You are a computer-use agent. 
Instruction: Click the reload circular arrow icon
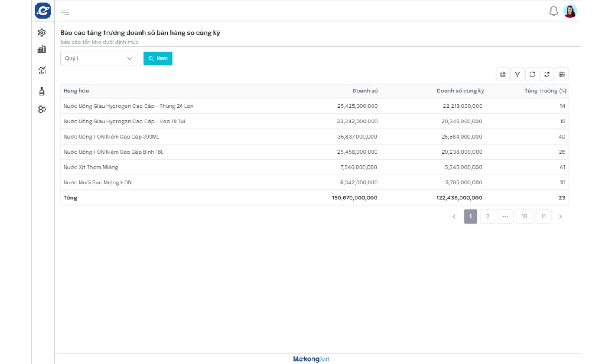coord(532,74)
